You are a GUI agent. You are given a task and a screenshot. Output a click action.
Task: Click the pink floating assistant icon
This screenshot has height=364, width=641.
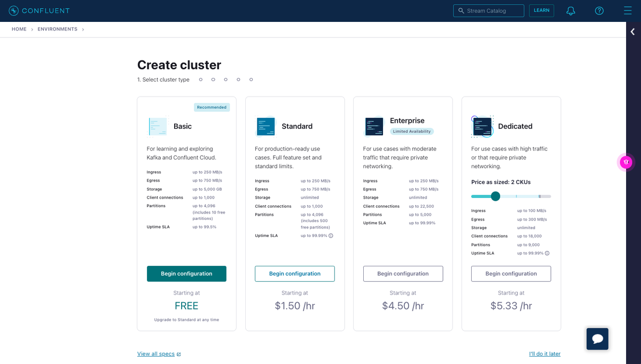click(x=626, y=162)
